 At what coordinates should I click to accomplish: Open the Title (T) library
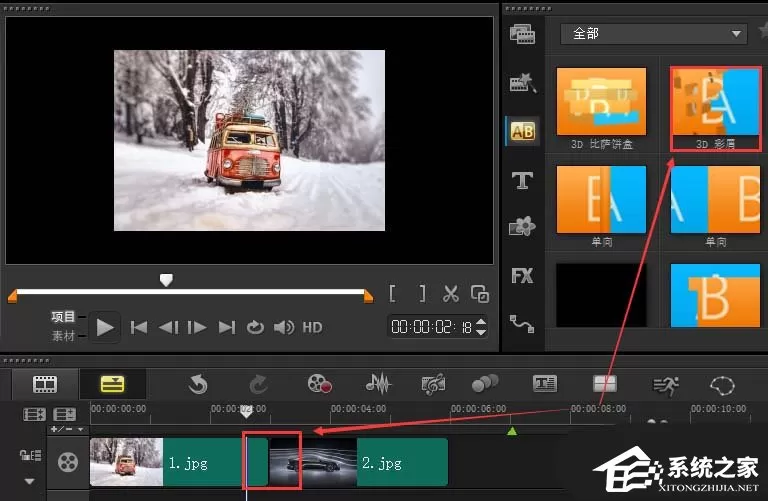(x=522, y=180)
